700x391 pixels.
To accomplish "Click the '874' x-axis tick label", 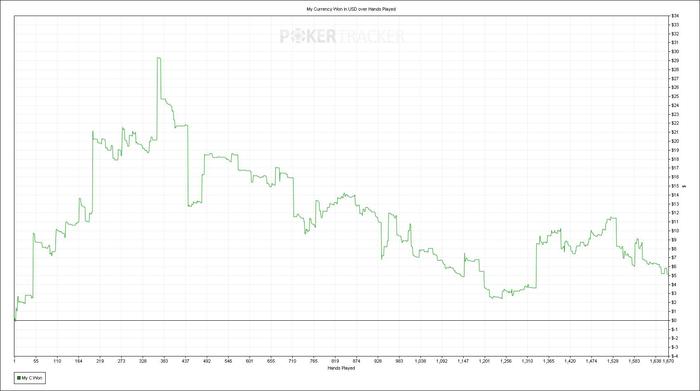I will pos(357,361).
